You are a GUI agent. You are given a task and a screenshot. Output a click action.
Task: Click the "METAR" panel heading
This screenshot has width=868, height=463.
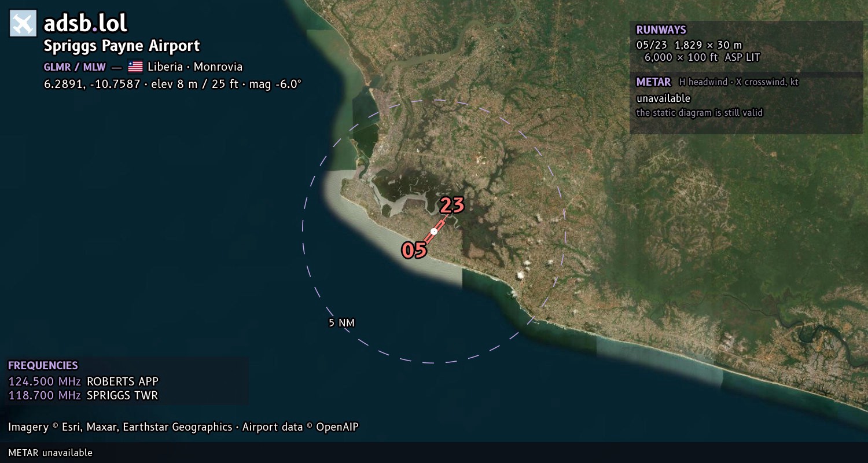653,82
